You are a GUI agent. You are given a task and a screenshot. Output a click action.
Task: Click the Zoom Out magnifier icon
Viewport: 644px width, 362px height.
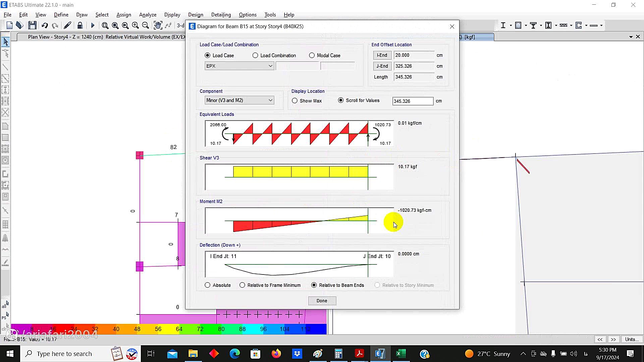point(145,25)
